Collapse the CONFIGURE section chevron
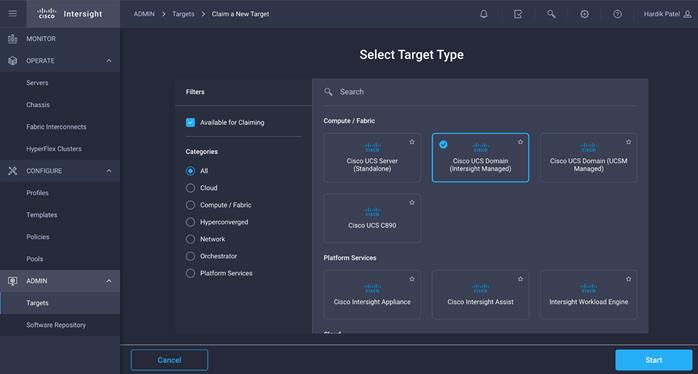The height and width of the screenshot is (374, 698). (x=109, y=171)
